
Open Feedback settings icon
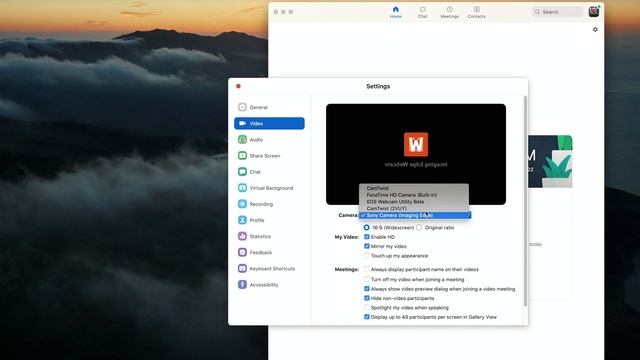[x=242, y=252]
